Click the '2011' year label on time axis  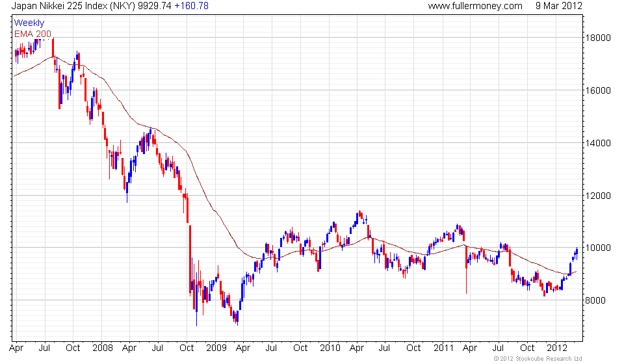click(443, 348)
